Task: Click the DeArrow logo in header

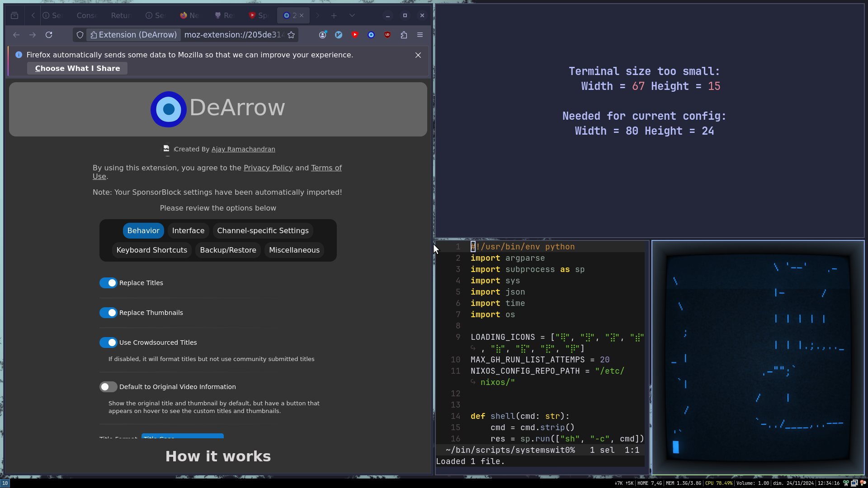Action: tap(168, 109)
